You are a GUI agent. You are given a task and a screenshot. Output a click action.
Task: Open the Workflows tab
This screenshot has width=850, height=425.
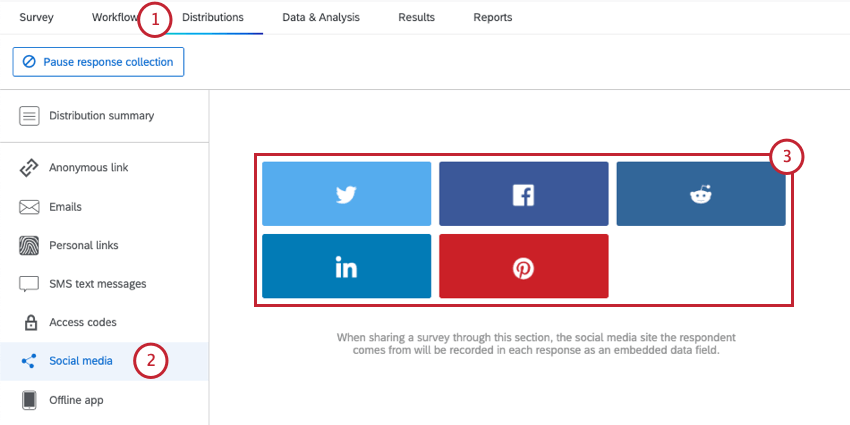115,17
